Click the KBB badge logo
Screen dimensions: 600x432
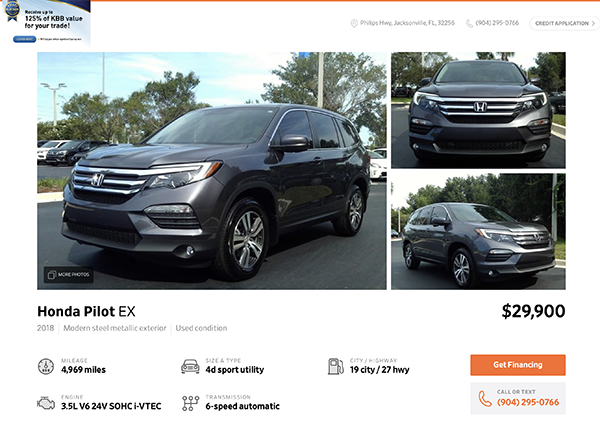[12, 10]
